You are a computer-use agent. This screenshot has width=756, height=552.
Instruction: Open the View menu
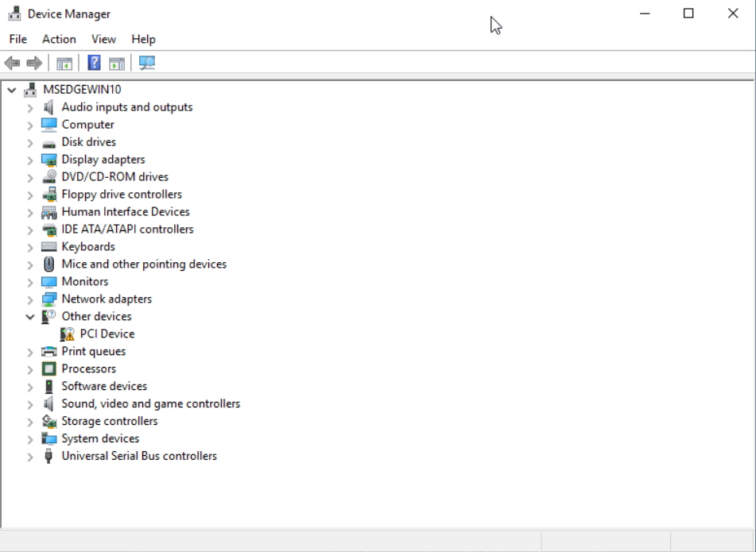coord(103,39)
